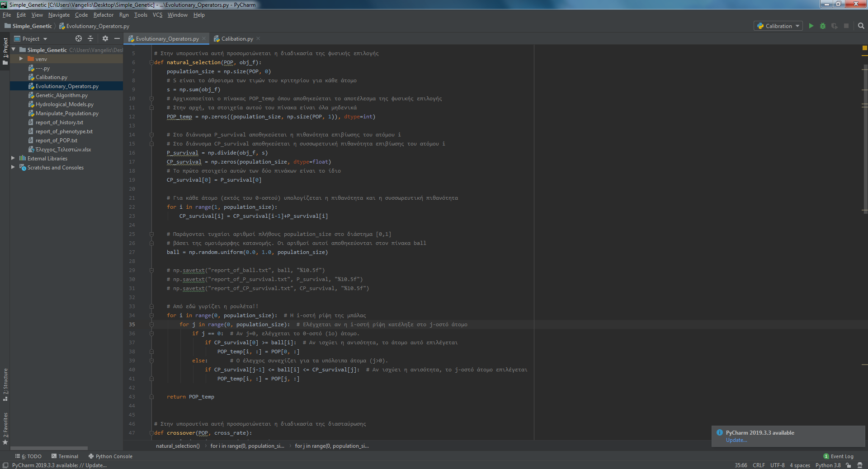The height and width of the screenshot is (469, 868).
Task: Open Project panel settings gear
Action: coord(105,39)
